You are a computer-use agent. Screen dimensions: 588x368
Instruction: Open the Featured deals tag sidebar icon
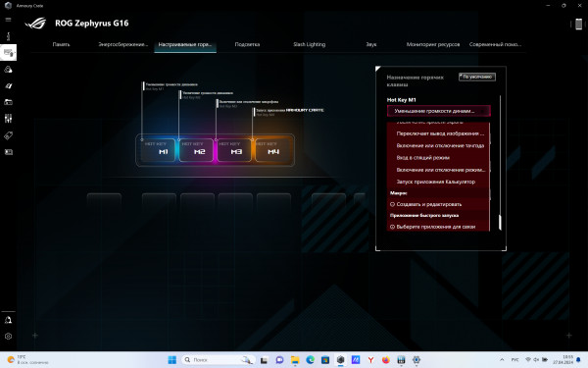click(x=8, y=135)
